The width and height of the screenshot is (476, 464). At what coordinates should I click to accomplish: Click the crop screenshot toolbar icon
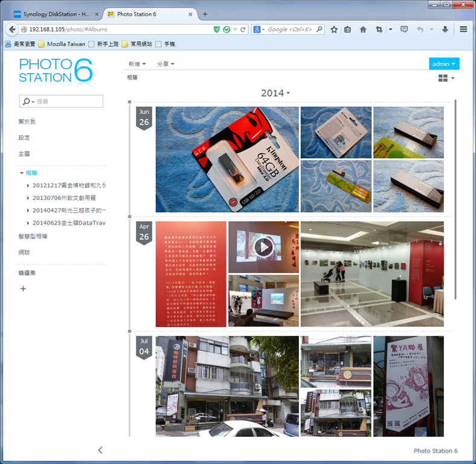tap(379, 30)
